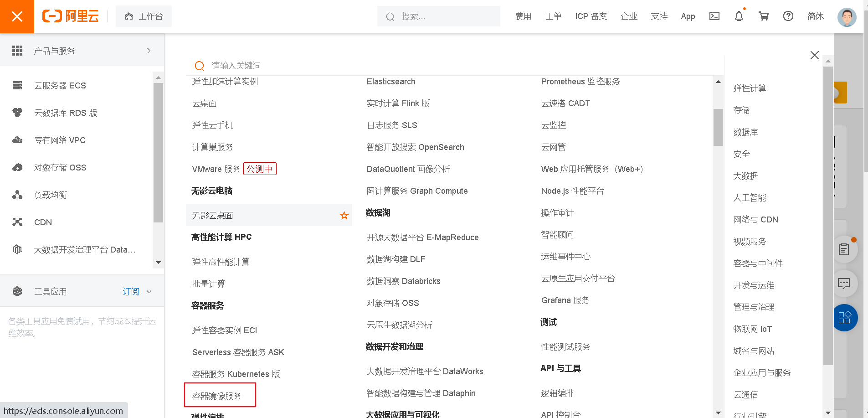Open the Alibaba Cloud logo home link

click(x=71, y=16)
